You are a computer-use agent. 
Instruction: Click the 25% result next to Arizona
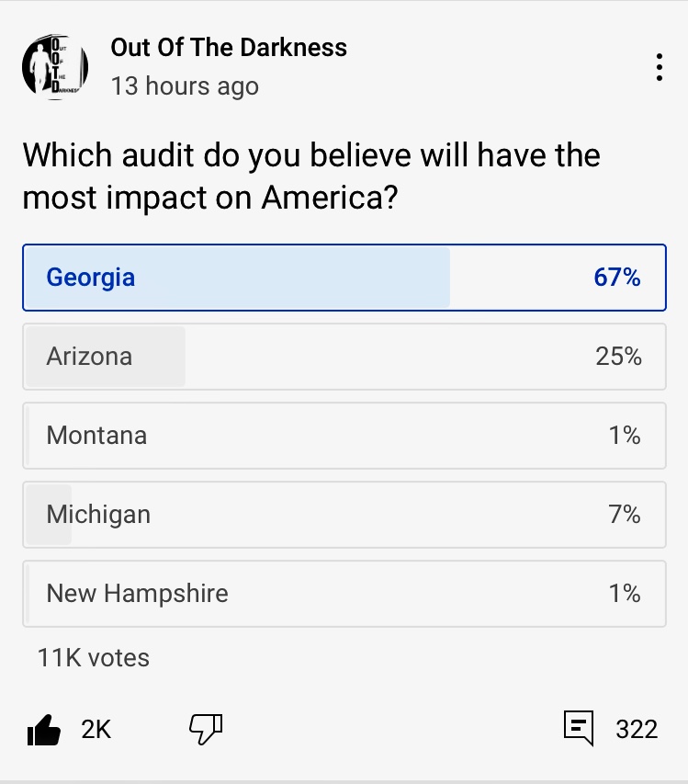[618, 357]
